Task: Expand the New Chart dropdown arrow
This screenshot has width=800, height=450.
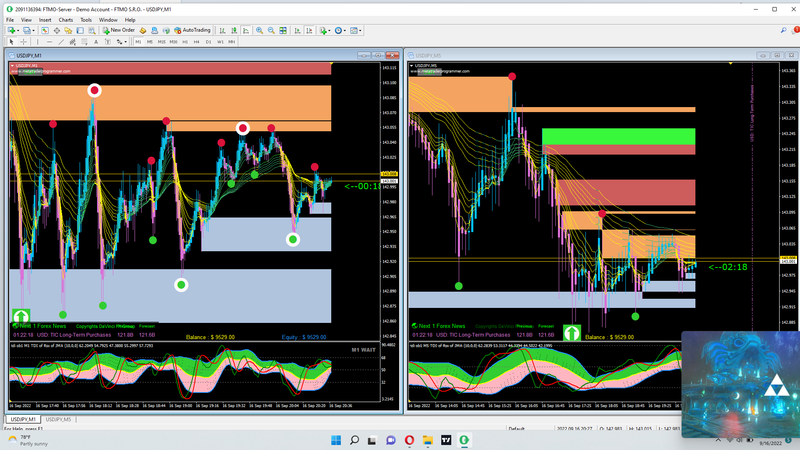Action: click(18, 31)
